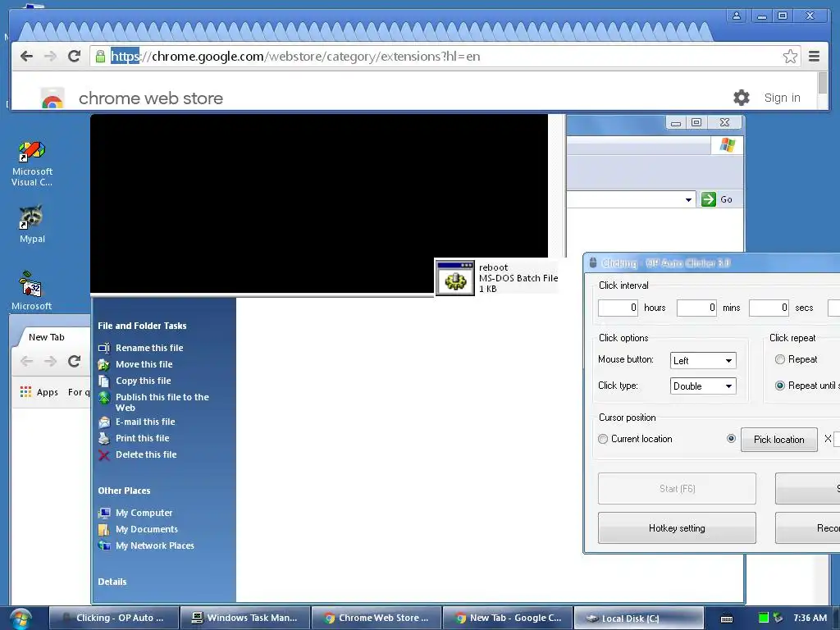The width and height of the screenshot is (840, 630).
Task: Click keyboard icon in system tray
Action: pos(727,619)
